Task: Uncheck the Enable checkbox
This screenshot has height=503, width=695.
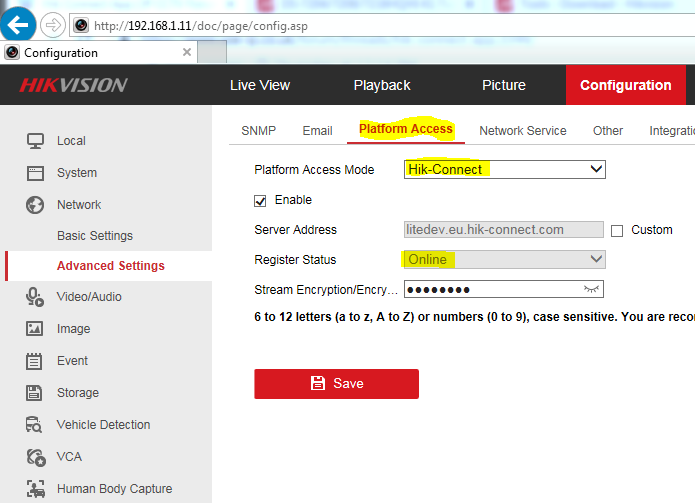Action: pos(261,200)
